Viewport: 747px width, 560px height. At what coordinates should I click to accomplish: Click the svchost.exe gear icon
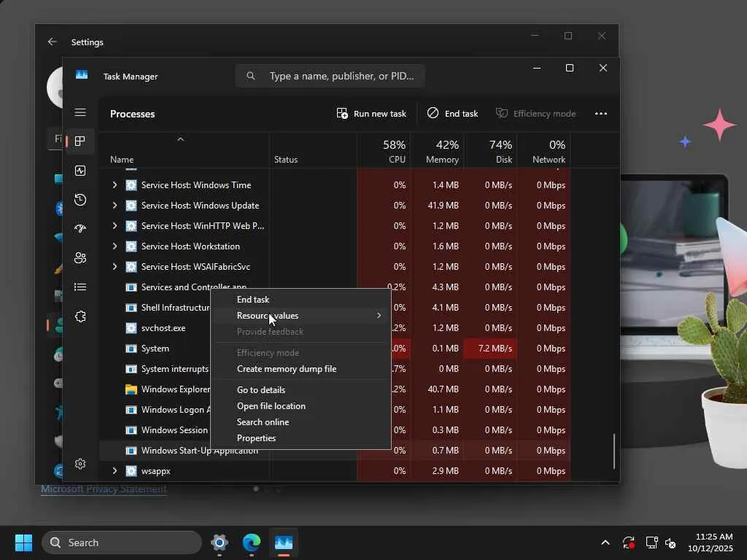131,327
